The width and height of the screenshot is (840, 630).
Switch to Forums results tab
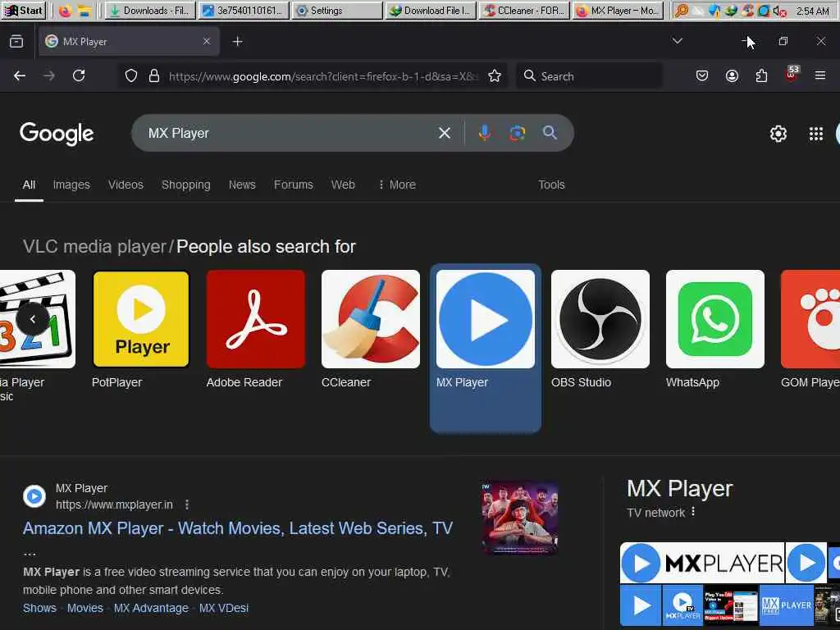(294, 185)
